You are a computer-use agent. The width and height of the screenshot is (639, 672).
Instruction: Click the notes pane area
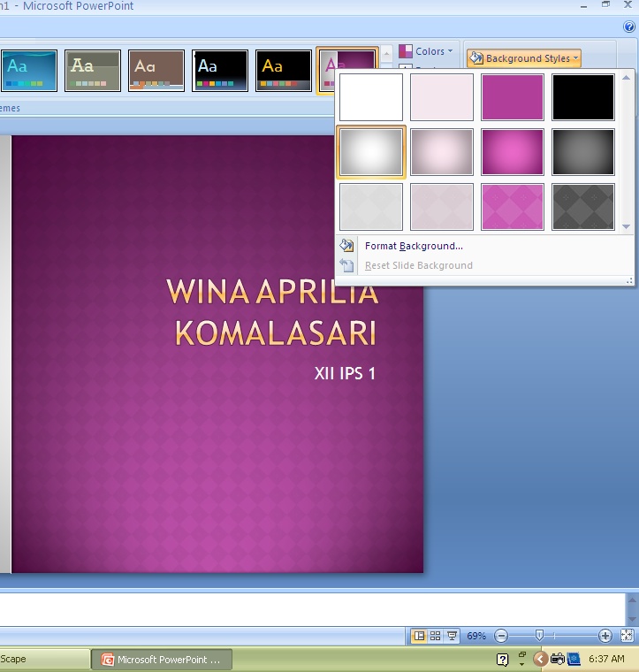click(312, 608)
